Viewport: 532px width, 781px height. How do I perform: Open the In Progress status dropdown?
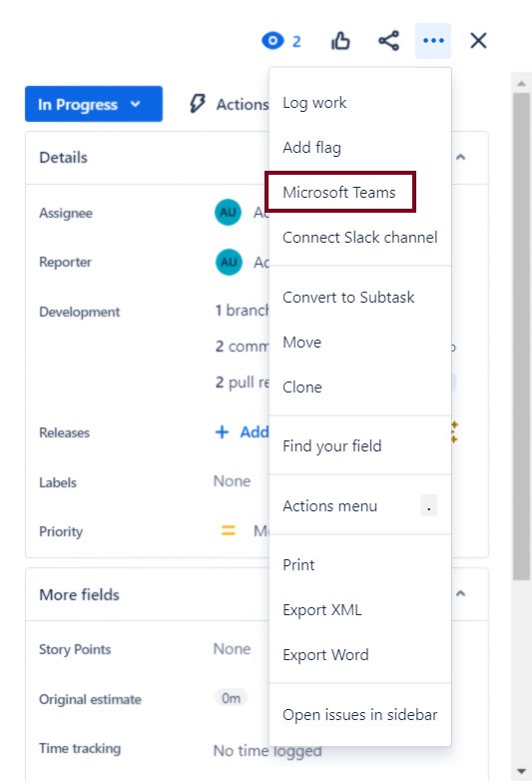point(94,104)
